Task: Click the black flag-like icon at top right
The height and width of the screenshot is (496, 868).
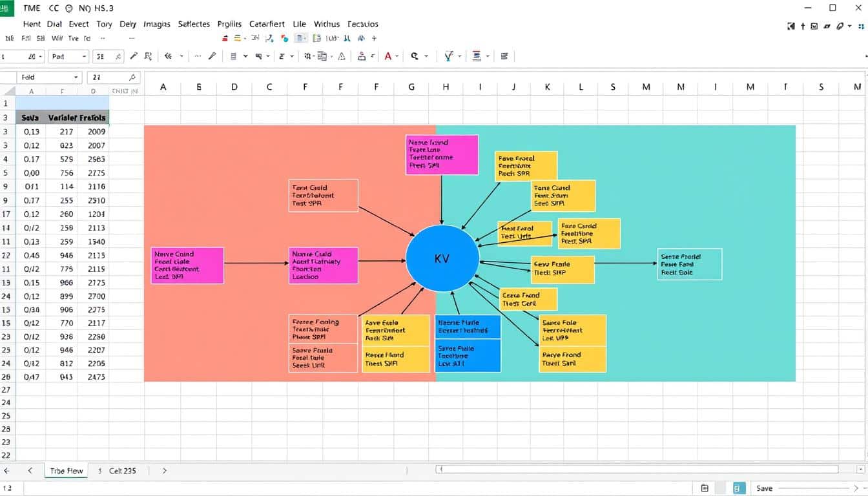Action: (791, 26)
